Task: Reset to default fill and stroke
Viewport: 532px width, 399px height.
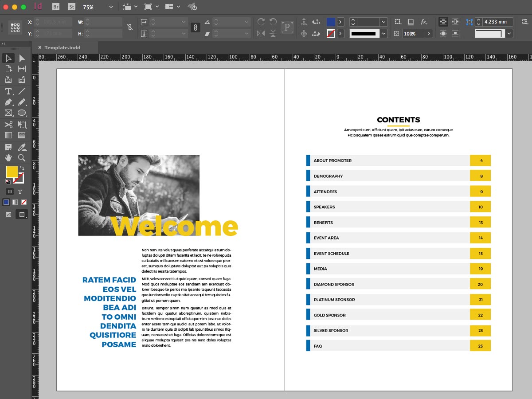Action: pyautogui.click(x=8, y=181)
